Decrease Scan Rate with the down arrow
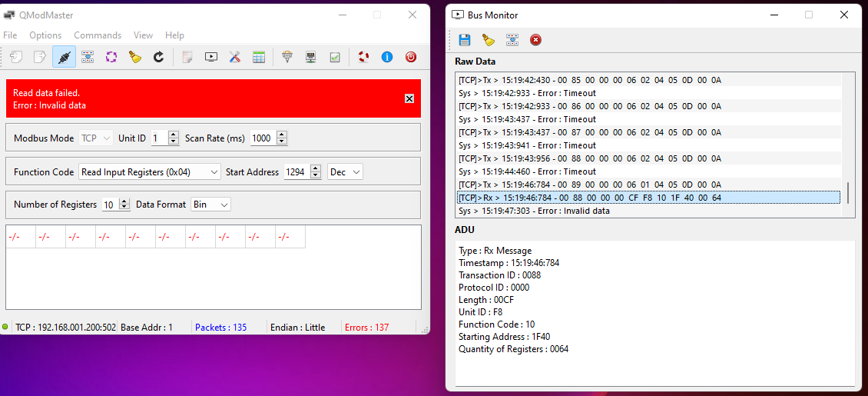868x396 pixels. click(x=282, y=141)
